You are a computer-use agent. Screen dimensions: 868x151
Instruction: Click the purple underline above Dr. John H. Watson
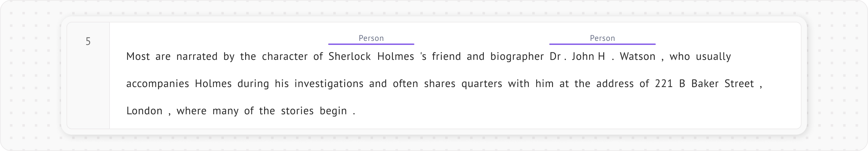tap(602, 44)
